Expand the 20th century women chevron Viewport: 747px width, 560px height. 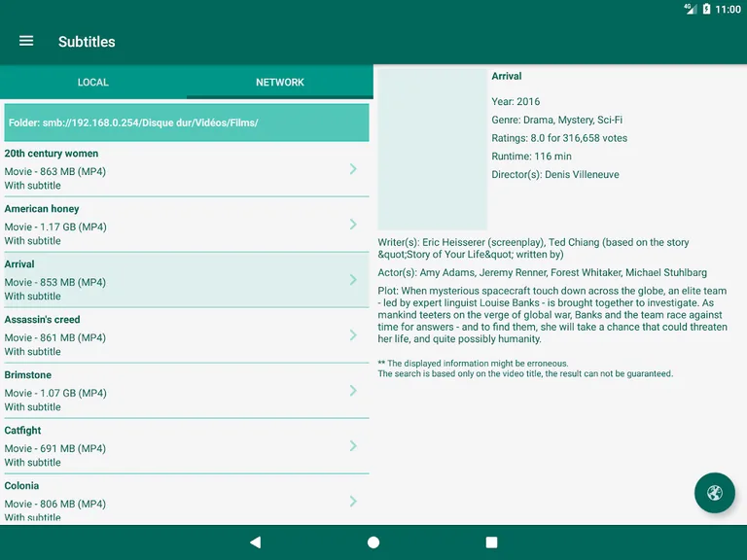pyautogui.click(x=353, y=169)
